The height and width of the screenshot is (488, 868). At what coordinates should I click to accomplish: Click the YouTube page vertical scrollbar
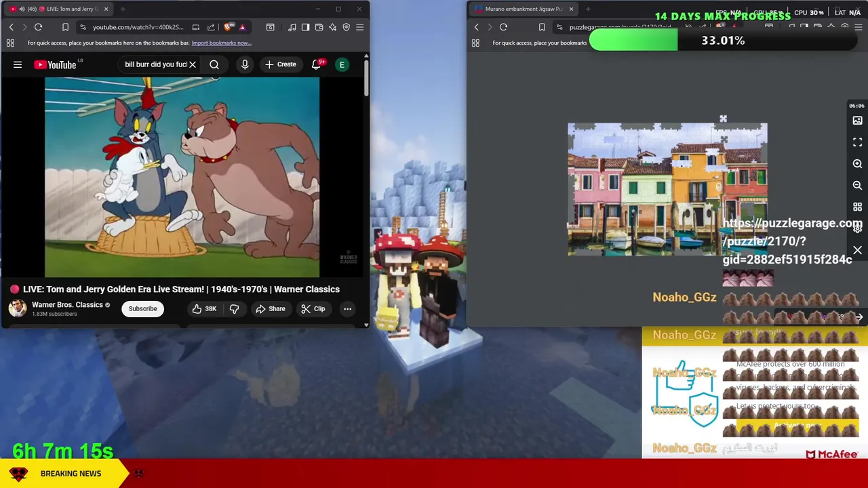pos(366,78)
